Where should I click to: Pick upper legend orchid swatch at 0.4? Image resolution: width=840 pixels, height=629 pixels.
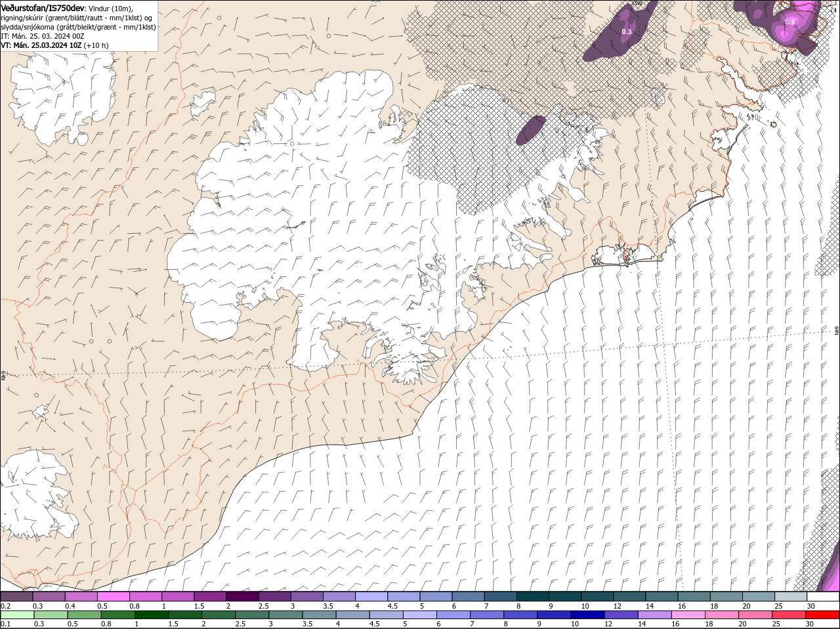point(81,596)
